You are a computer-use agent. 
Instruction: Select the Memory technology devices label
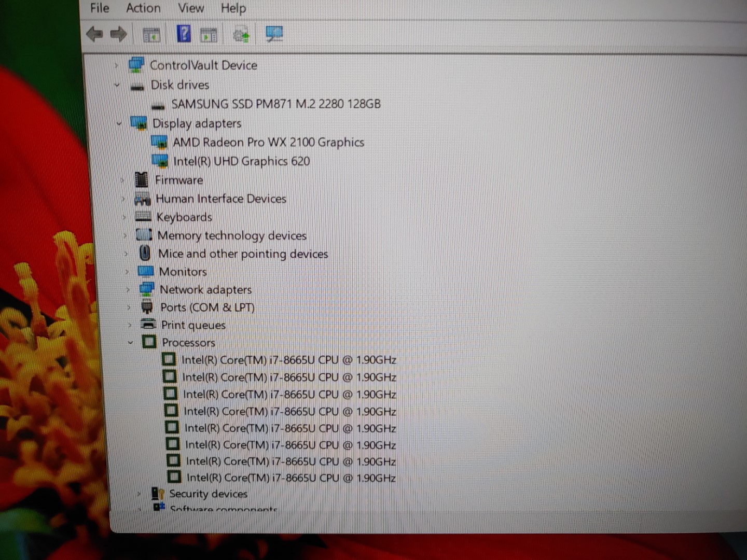[232, 235]
